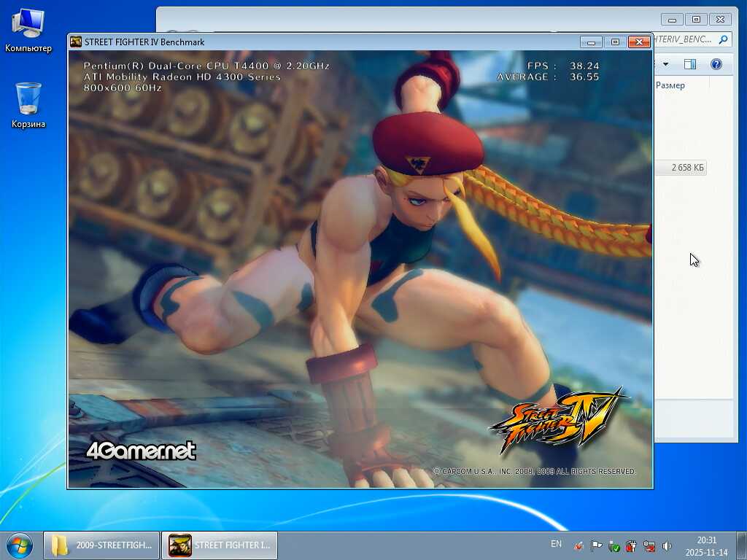
Task: Open the Action Center flag tray icon
Action: pos(596,546)
